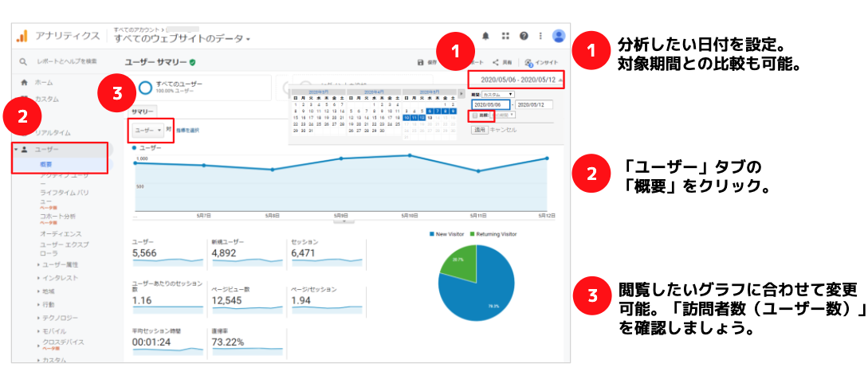The width and height of the screenshot is (868, 387).
Task: Click the レポートとヘルプを検索 search field
Action: point(67,61)
